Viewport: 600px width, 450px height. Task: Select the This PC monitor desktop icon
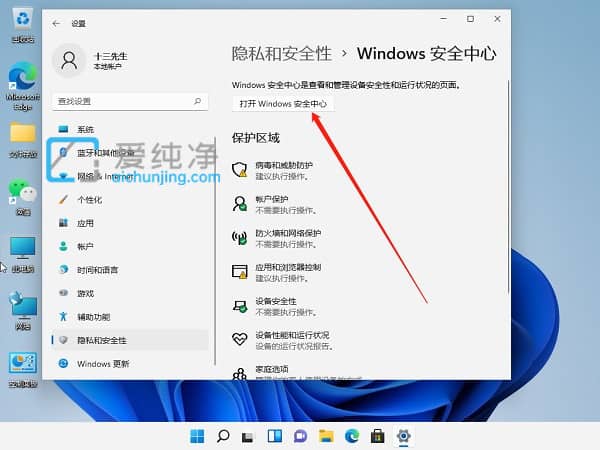click(23, 255)
